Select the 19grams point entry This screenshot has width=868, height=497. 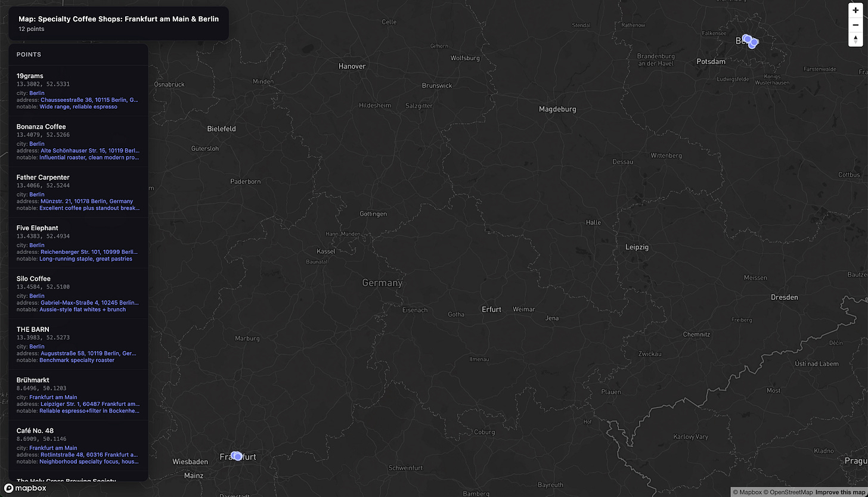click(x=78, y=91)
